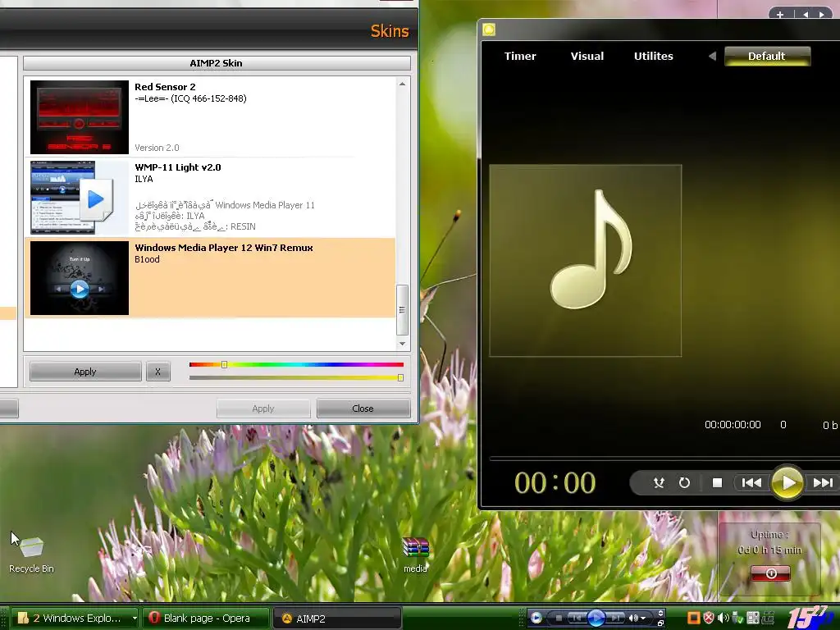Viewport: 840px width, 630px height.
Task: Switch to AIMP2 taskbar button
Action: 337,619
